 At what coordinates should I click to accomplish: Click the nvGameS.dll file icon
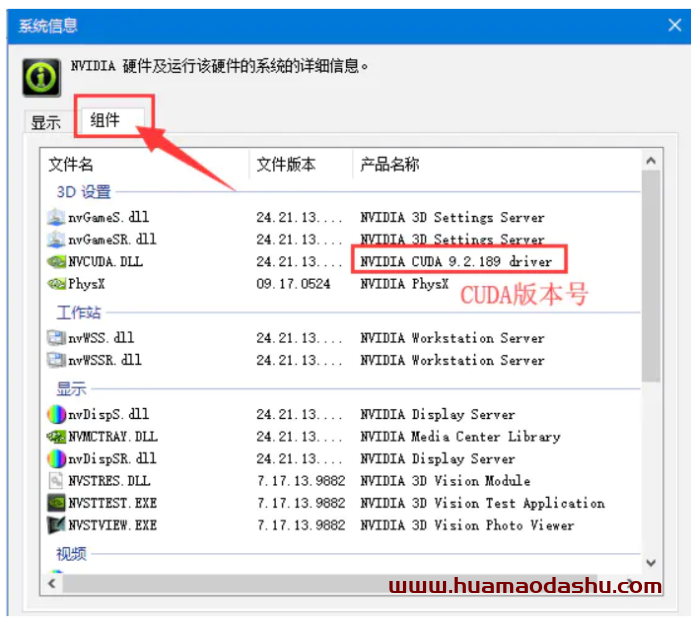tap(56, 217)
